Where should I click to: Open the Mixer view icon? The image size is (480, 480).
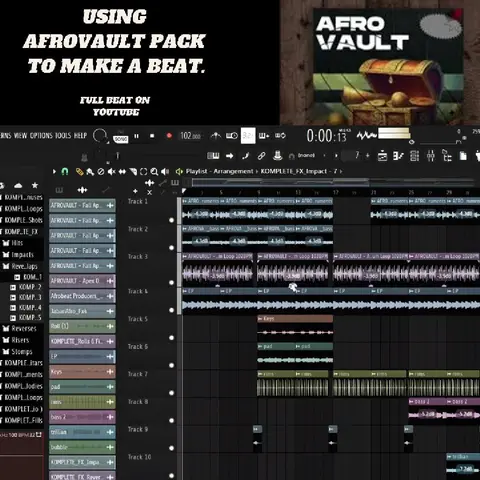pos(431,156)
